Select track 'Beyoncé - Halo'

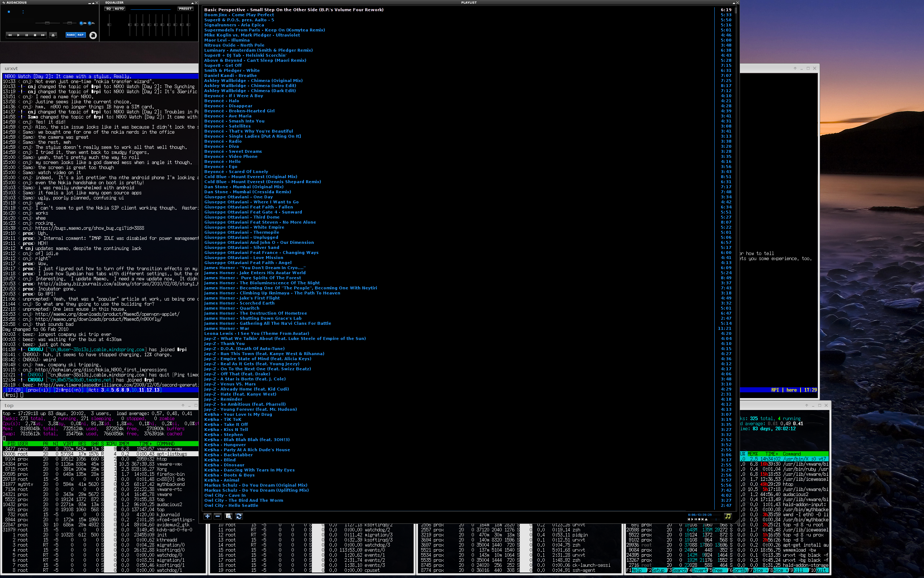click(222, 100)
